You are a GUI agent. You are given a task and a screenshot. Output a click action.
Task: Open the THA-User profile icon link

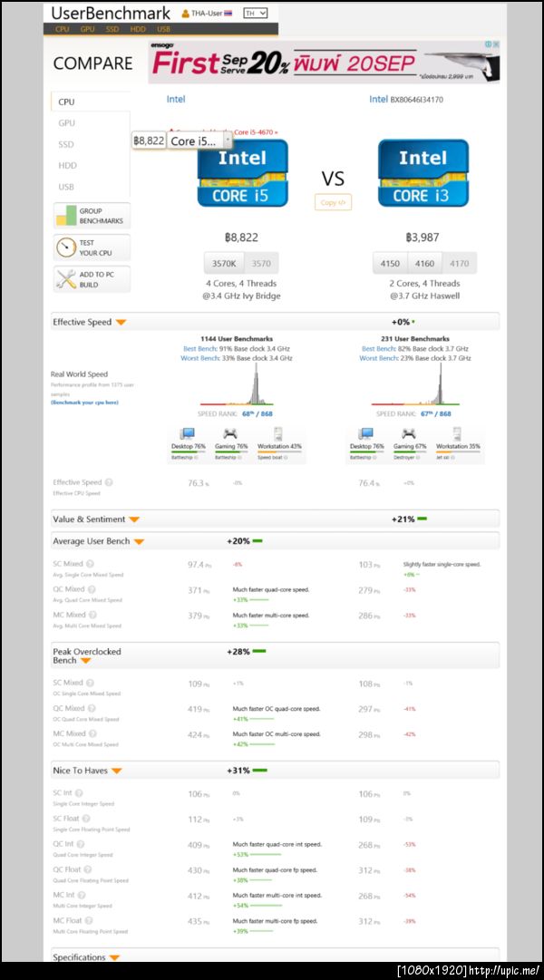click(x=186, y=13)
